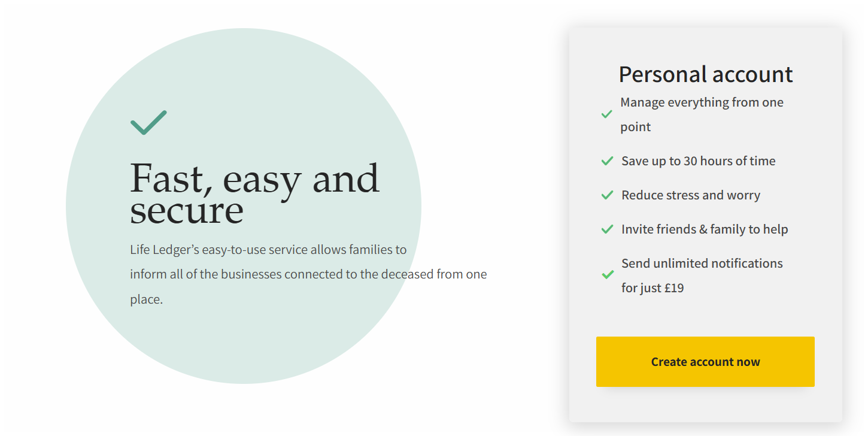This screenshot has height=436, width=868.
Task: Click "Life Ledger's easy-to-use service" paragraph line
Action: point(268,250)
